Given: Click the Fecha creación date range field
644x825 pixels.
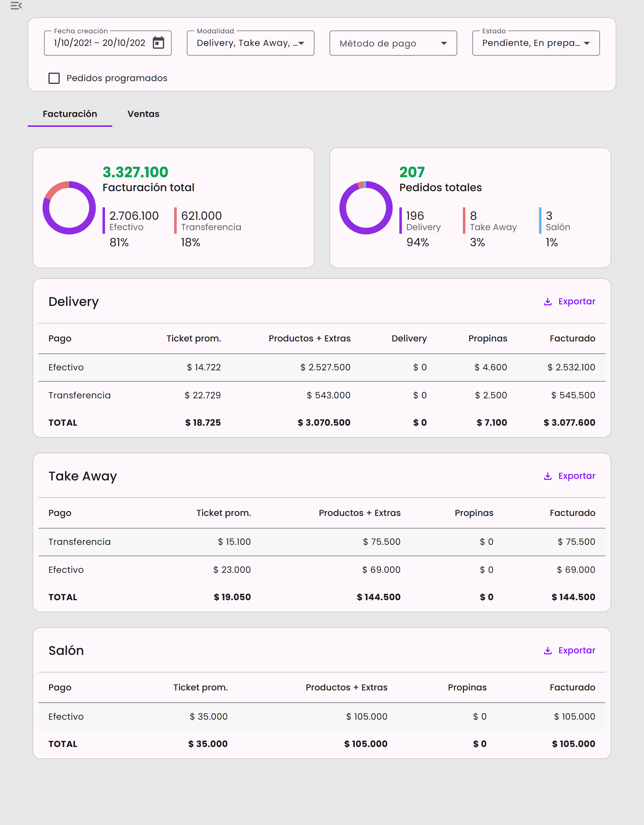Looking at the screenshot, I should pos(99,43).
